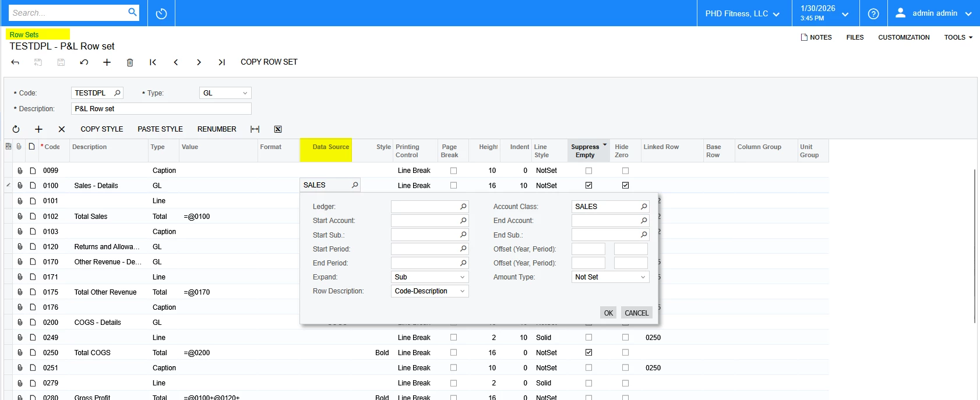The height and width of the screenshot is (400, 980).
Task: Go to the last record
Action: (221, 62)
